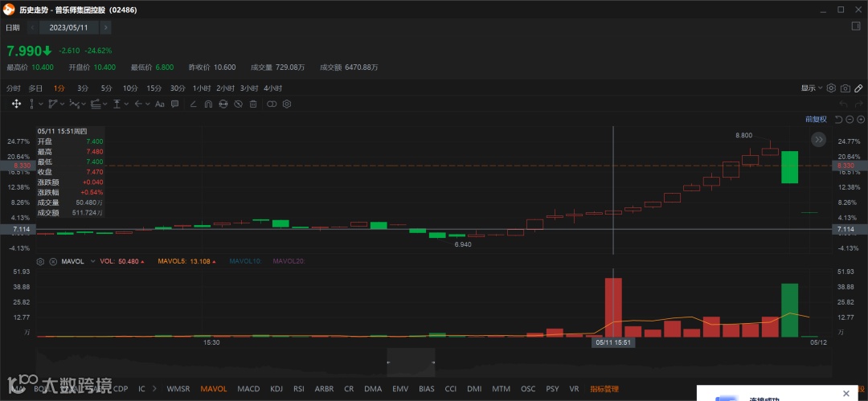
Task: Open polyline tool dropdown arrow
Action: pyautogui.click(x=63, y=104)
